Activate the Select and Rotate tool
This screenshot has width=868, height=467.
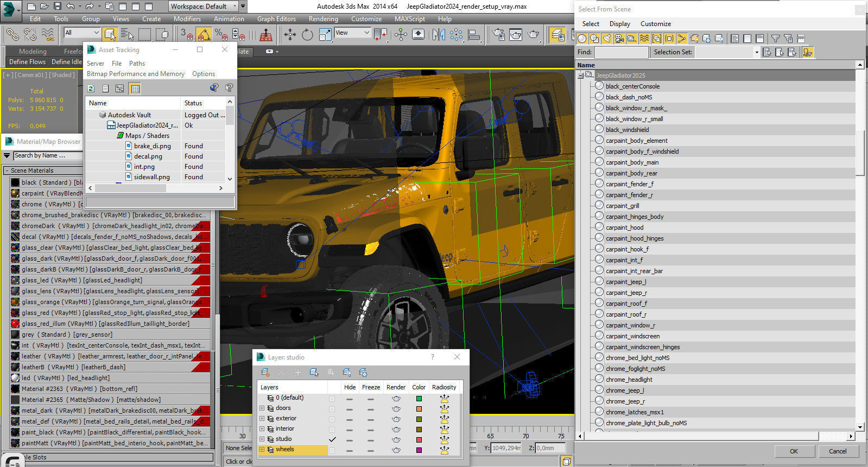[307, 35]
